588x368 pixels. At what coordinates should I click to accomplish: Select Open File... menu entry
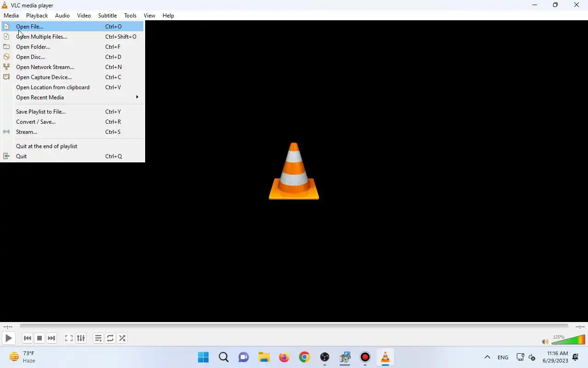coord(73,27)
